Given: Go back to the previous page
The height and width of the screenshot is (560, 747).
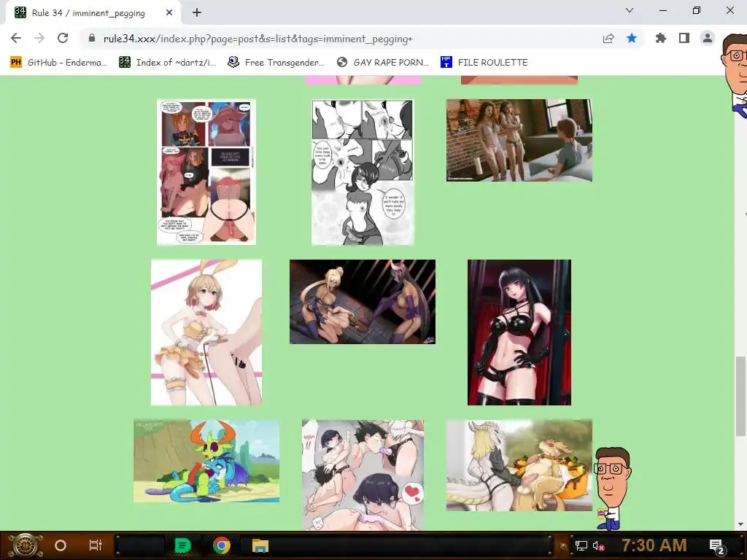Looking at the screenshot, I should [16, 38].
